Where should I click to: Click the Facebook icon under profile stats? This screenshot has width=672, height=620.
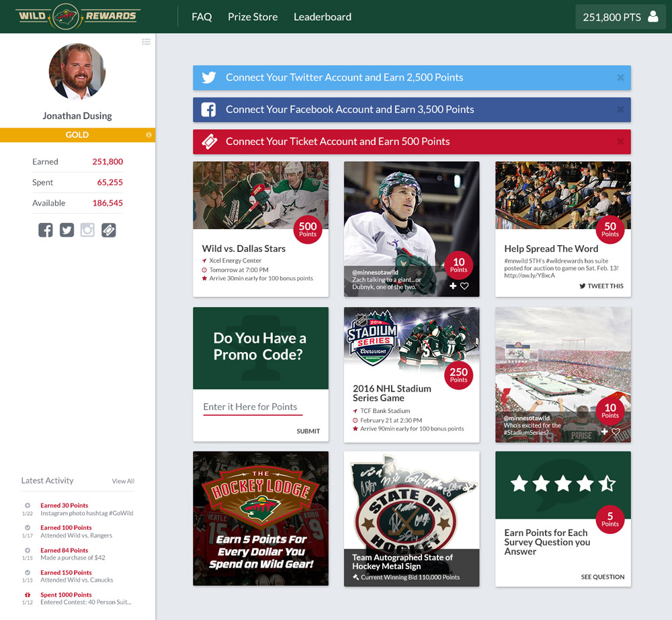46,230
